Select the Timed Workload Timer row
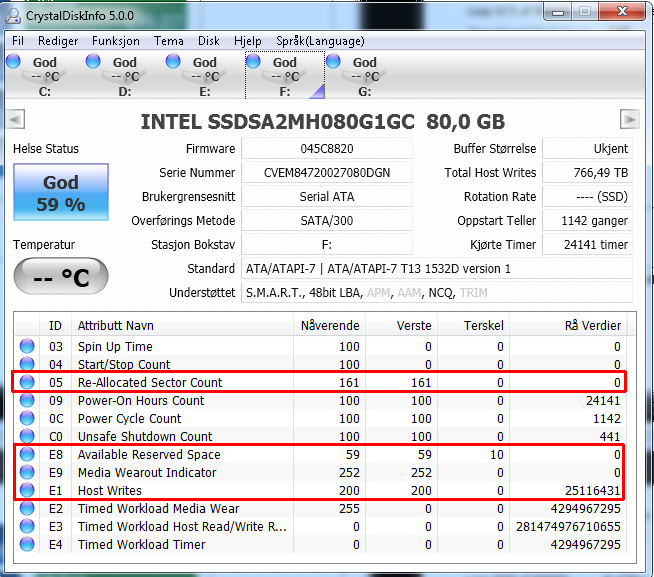Screen dimensions: 654x577 point(321,544)
